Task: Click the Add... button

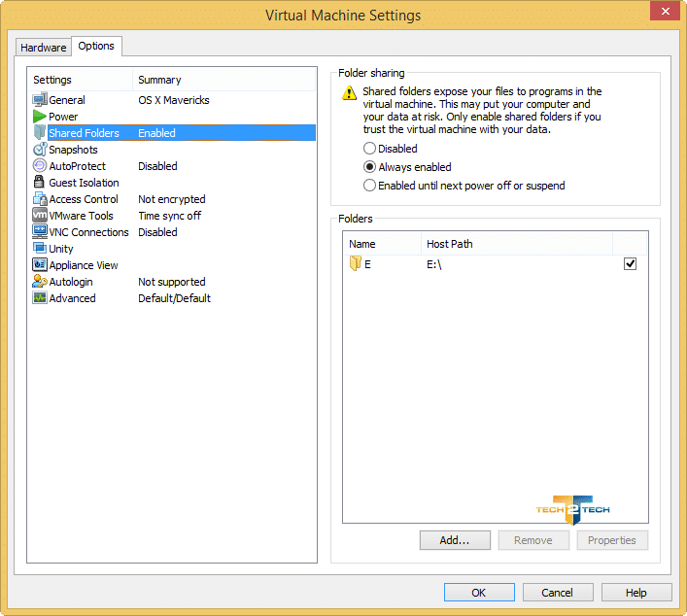Action: pos(455,540)
